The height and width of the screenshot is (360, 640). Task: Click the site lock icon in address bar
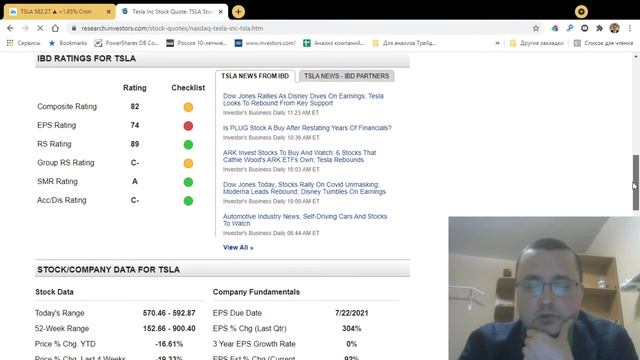pos(73,28)
